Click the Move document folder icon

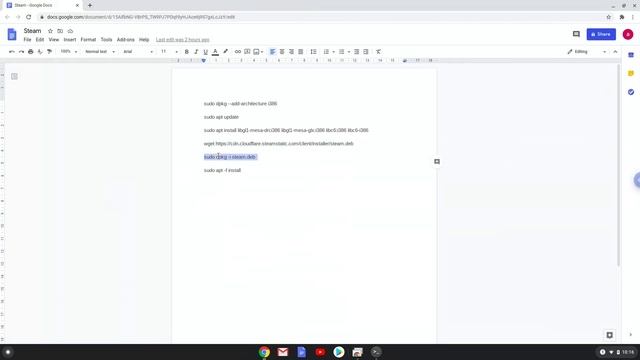pyautogui.click(x=60, y=31)
